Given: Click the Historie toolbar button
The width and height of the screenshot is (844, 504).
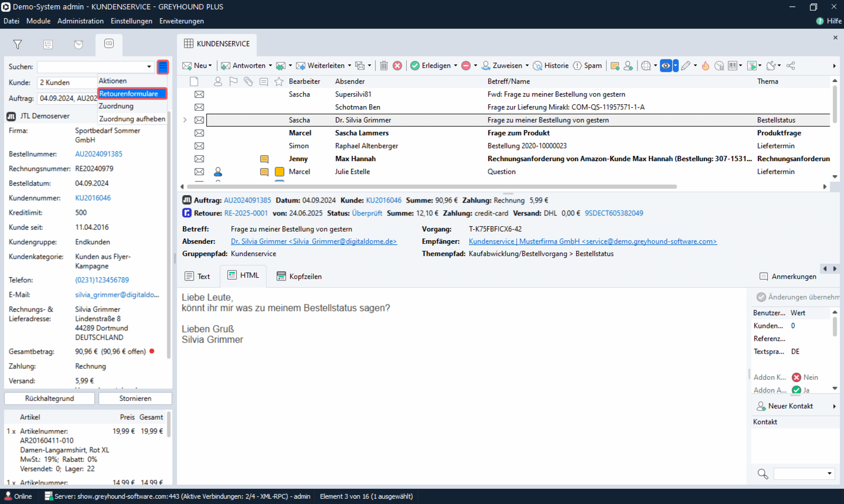Looking at the screenshot, I should [x=551, y=66].
